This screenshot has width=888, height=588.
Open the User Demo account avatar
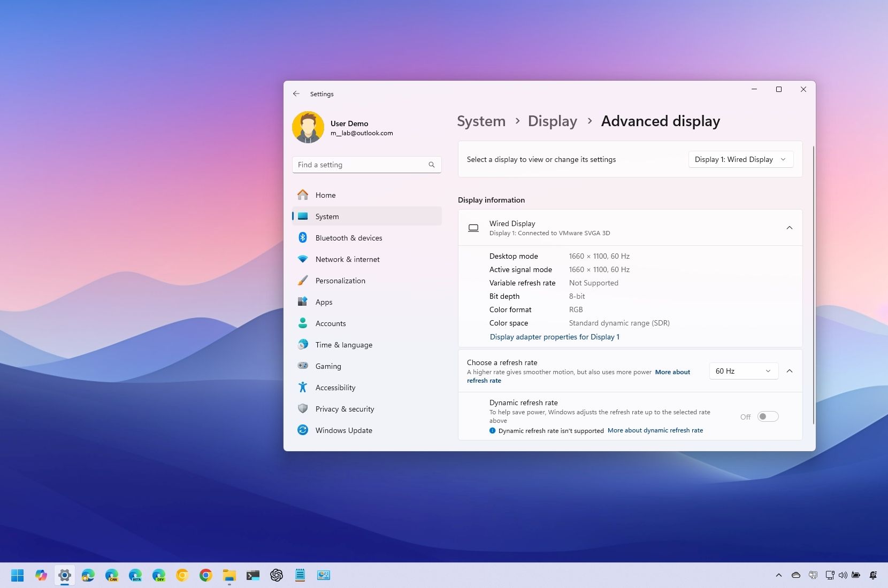(309, 127)
